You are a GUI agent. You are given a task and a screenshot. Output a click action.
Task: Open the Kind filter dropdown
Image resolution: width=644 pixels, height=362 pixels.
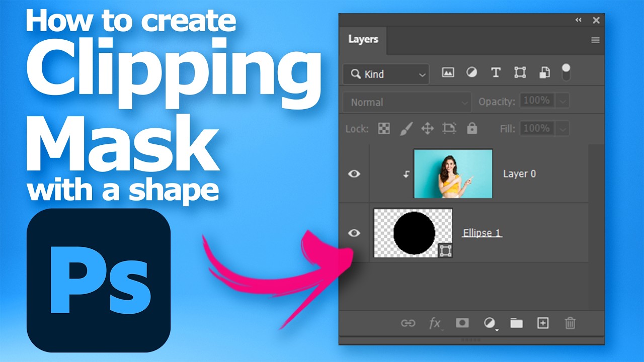pyautogui.click(x=386, y=74)
